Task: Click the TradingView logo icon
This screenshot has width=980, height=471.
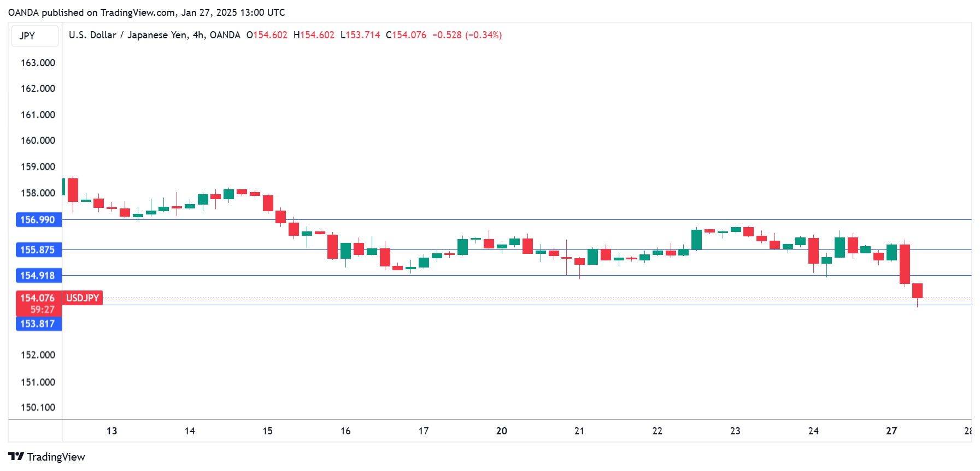Action: click(x=16, y=456)
